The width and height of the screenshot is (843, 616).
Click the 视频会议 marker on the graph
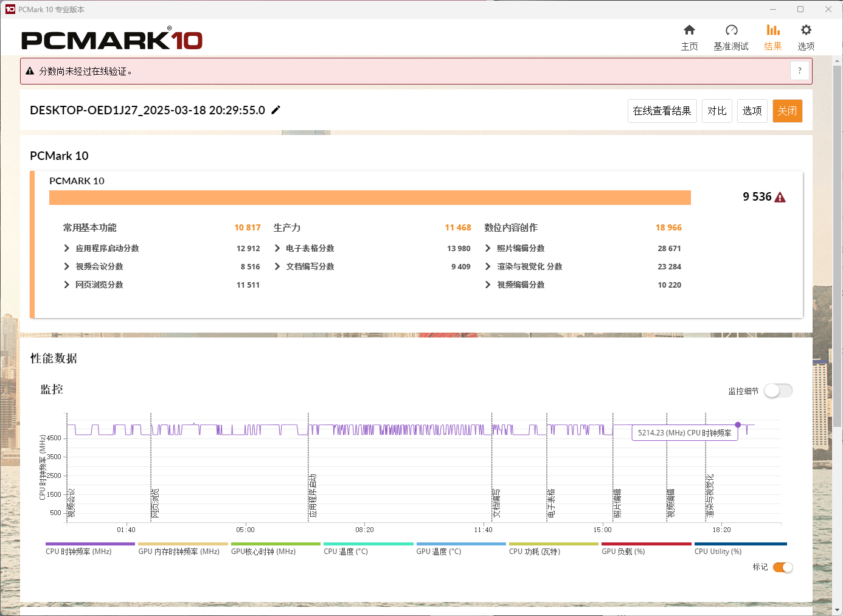click(72, 503)
